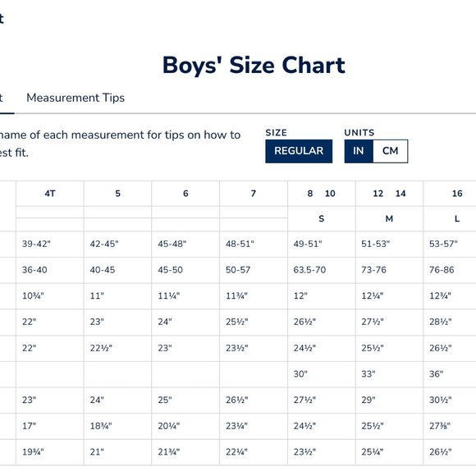Image resolution: width=476 pixels, height=476 pixels.
Task: Click the size 7 column header
Action: (x=254, y=194)
